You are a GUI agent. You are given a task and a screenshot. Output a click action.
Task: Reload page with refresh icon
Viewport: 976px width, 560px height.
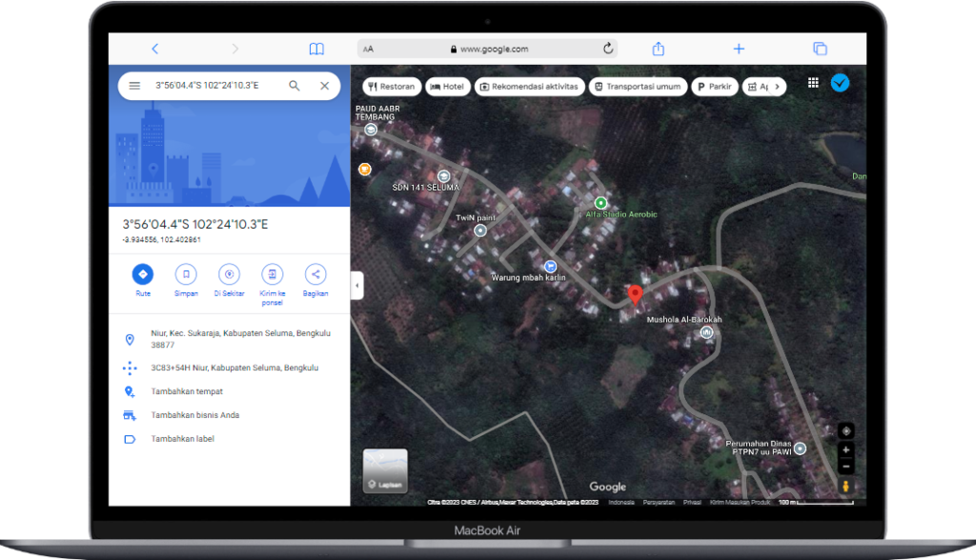608,48
